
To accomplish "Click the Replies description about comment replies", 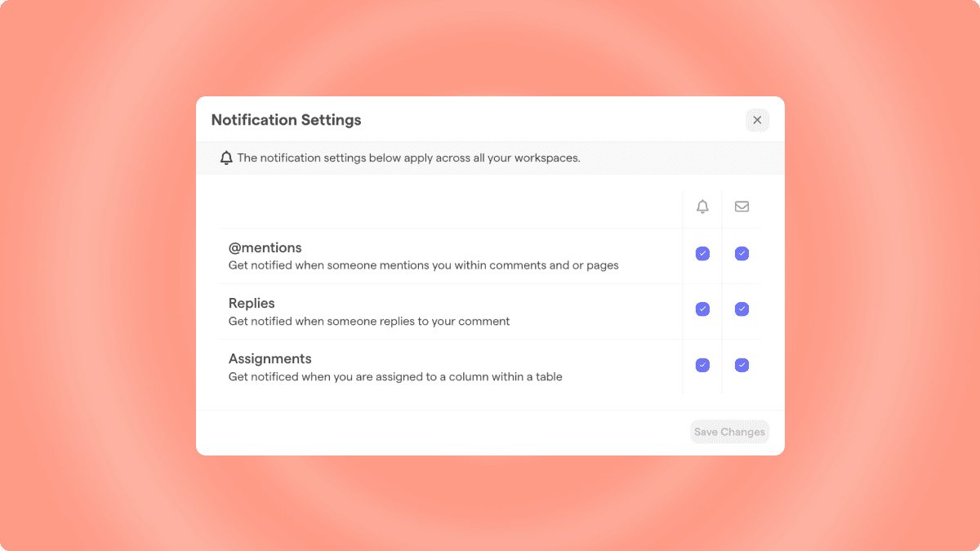I will pyautogui.click(x=369, y=321).
